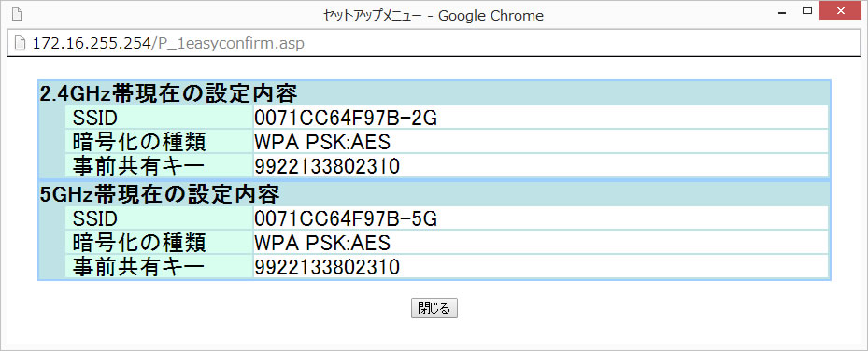Click the 事前共有キー label under 5GHz section
Screen dimensions: 868x351
coord(139,268)
